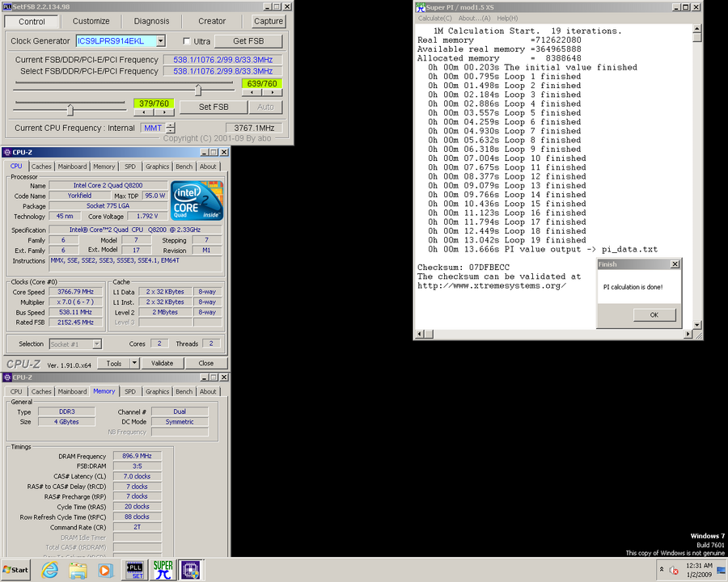Increase 379/760 value with right arrow
This screenshot has width=728, height=582.
tap(164, 112)
